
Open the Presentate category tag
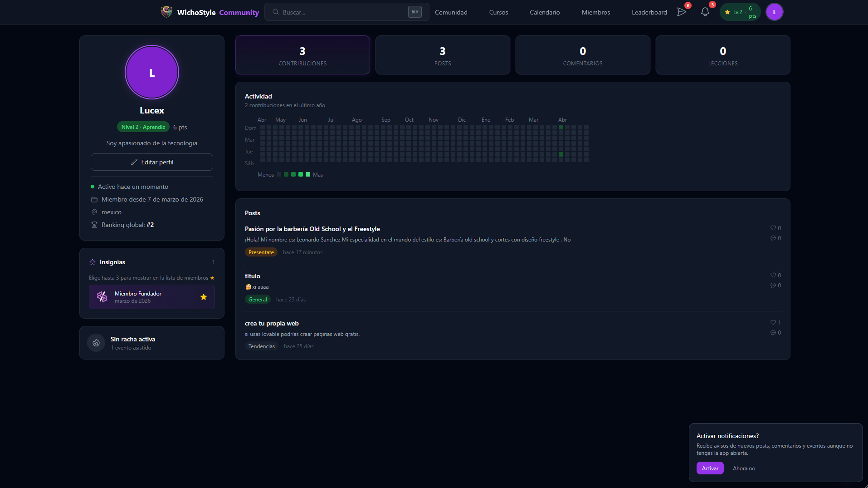coord(261,252)
